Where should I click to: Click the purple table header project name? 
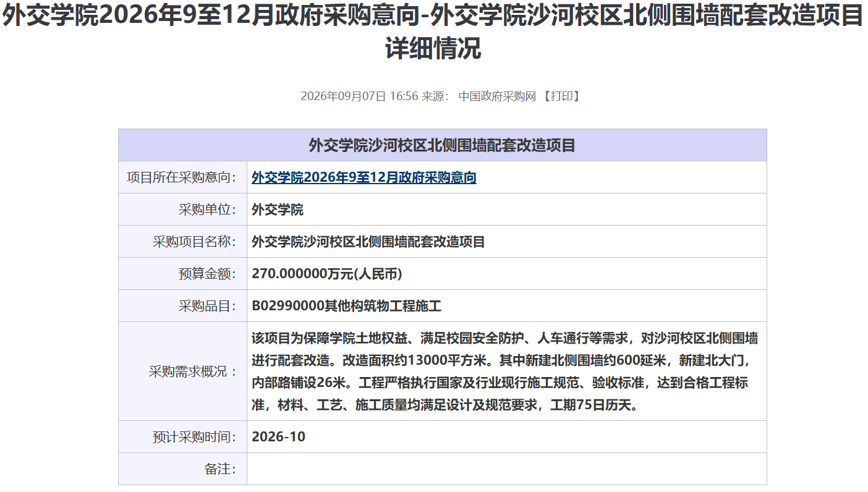[x=443, y=145]
